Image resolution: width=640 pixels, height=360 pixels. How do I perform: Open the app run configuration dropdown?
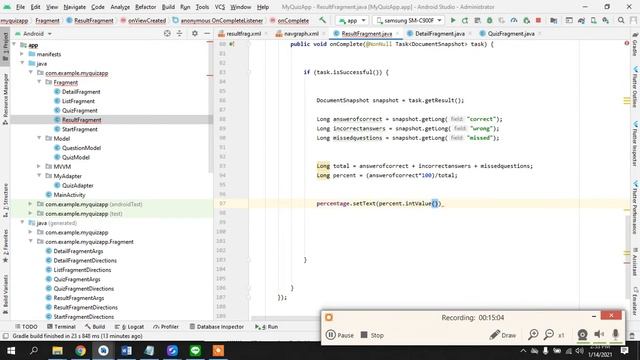[352, 20]
